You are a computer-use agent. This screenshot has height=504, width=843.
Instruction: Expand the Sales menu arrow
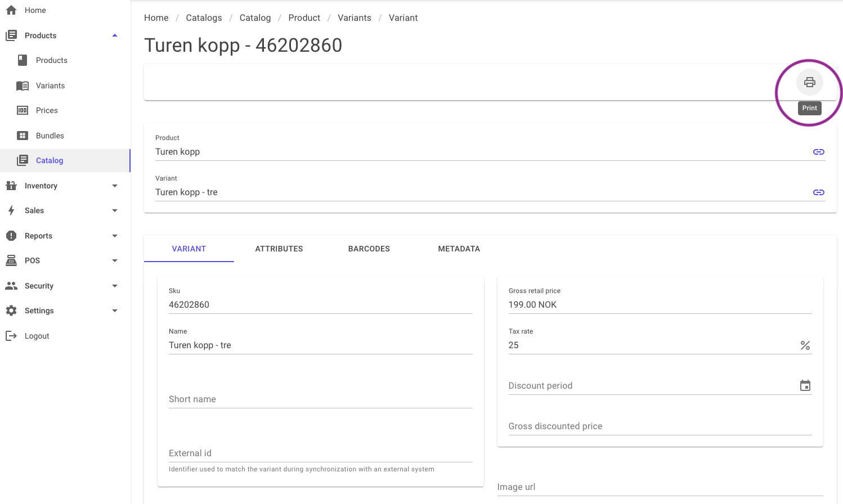pos(115,210)
